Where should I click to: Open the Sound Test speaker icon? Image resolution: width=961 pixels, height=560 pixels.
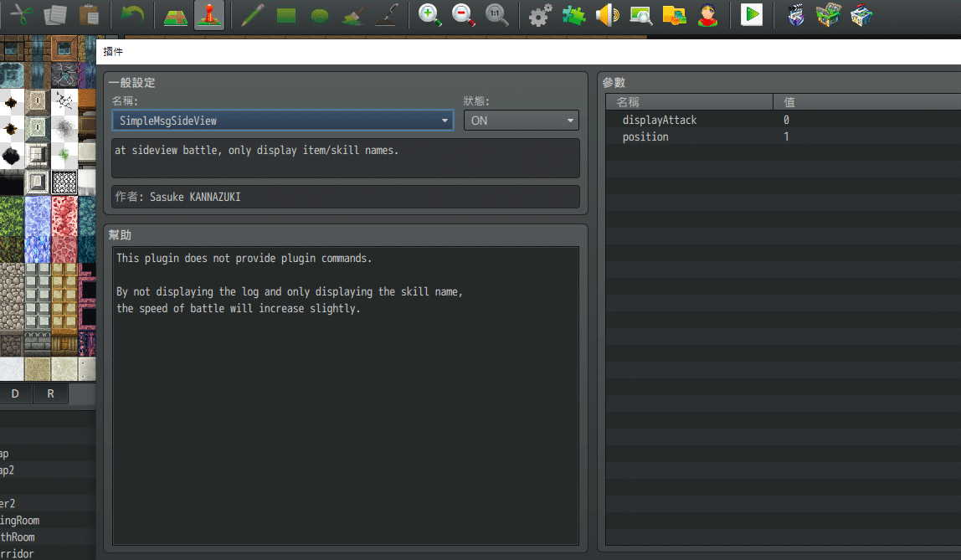tap(608, 15)
